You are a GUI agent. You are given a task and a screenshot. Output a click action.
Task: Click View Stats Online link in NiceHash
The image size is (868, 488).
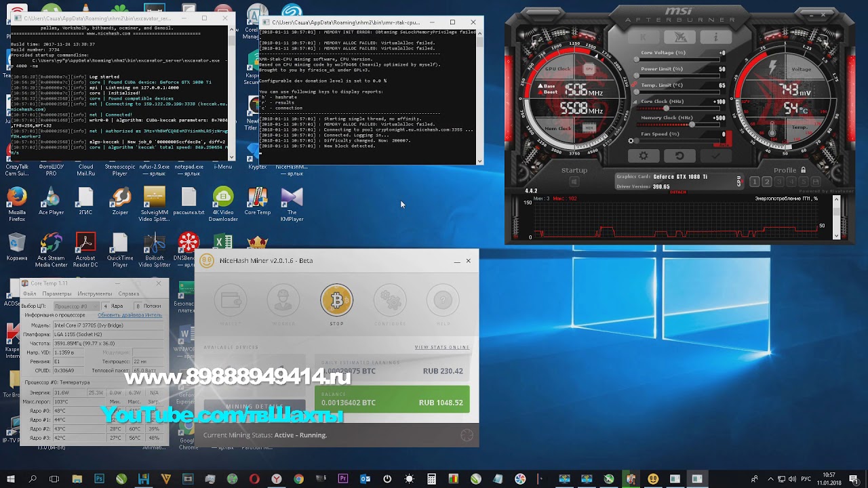442,347
